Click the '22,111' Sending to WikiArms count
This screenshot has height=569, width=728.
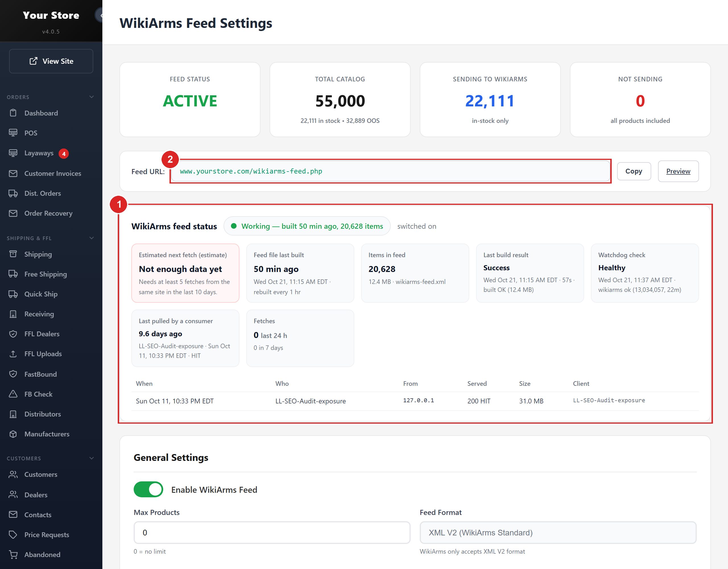coord(490,101)
